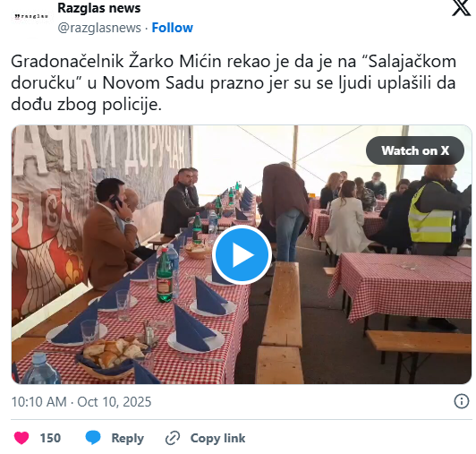
Task: Click the Reply label
Action: (127, 438)
